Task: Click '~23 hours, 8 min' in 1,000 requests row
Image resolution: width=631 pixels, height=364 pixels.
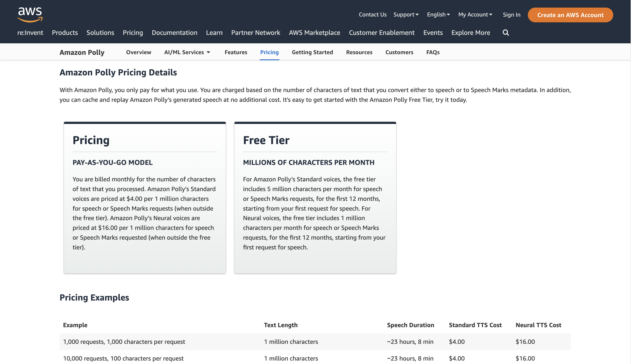Action: click(410, 342)
